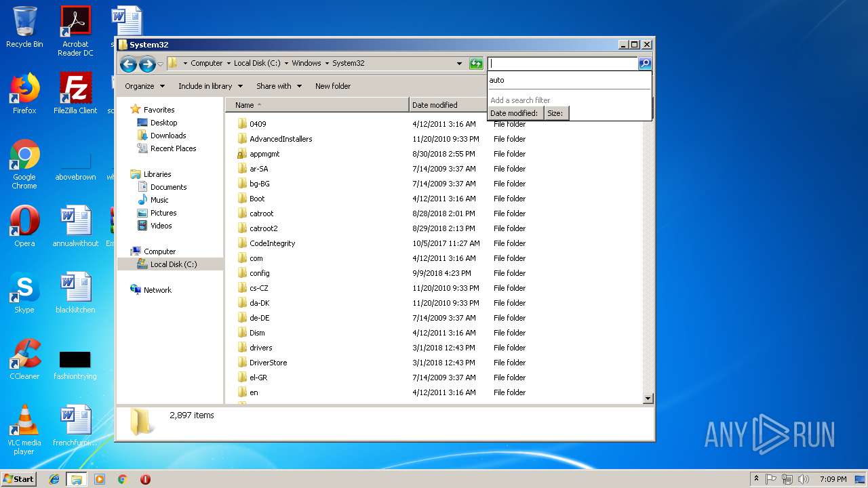
Task: Launch Skype from the desktop
Action: click(x=24, y=293)
